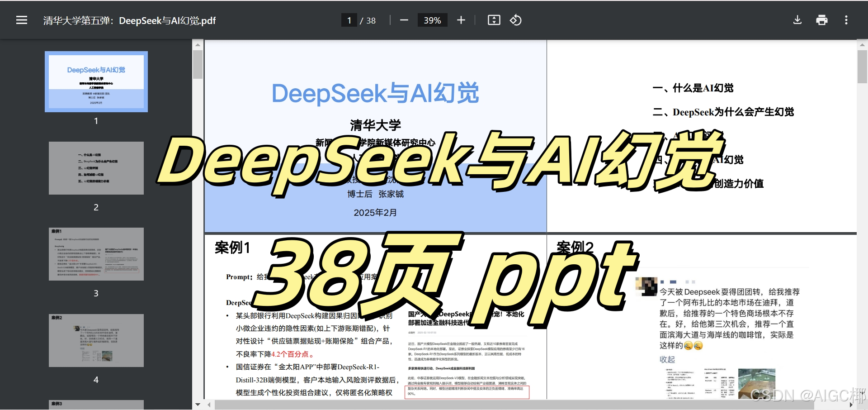Viewport: 868px width, 410px height.
Task: Click the page number input field
Action: (349, 20)
